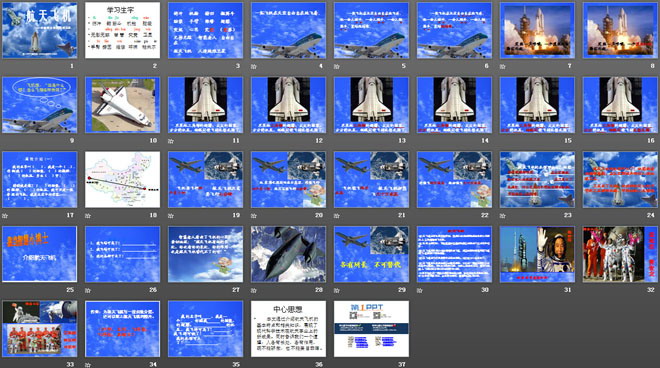Image resolution: width=660 pixels, height=368 pixels.
Task: Select slide 26 three-question list thumbnail
Action: (122, 254)
